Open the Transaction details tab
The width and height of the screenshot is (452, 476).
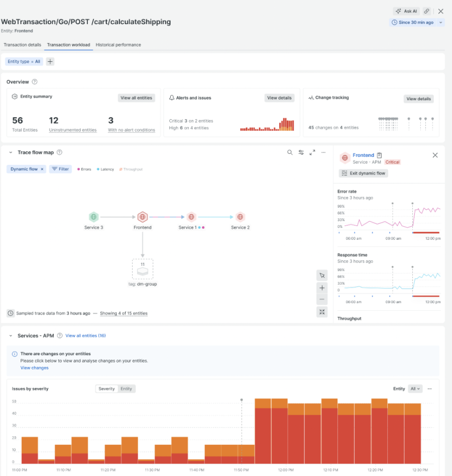tap(23, 45)
